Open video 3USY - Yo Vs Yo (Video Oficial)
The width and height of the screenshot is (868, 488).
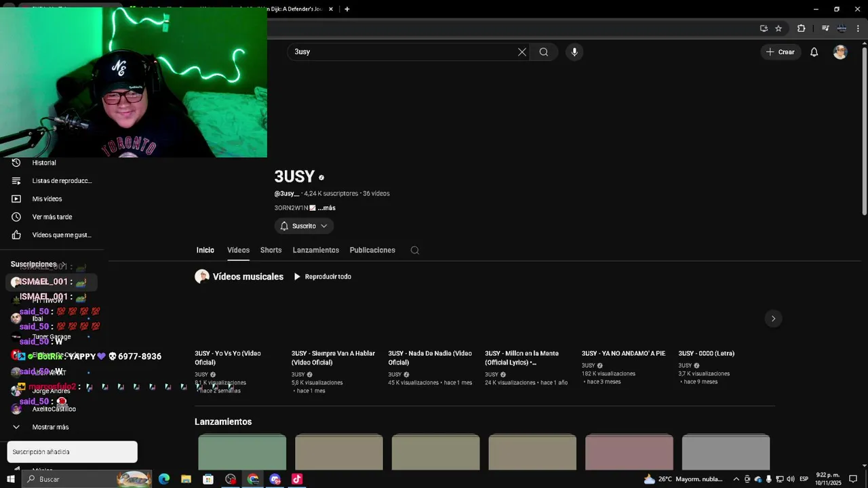point(228,358)
